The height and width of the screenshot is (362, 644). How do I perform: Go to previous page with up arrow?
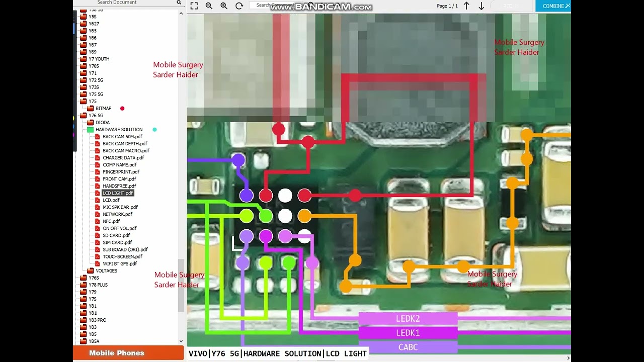[x=466, y=6]
